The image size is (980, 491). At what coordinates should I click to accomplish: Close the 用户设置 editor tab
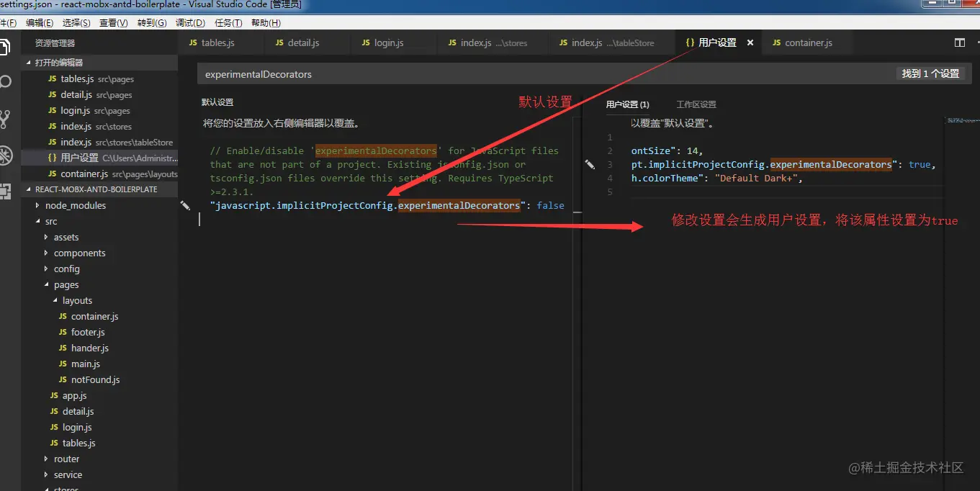pyautogui.click(x=750, y=43)
